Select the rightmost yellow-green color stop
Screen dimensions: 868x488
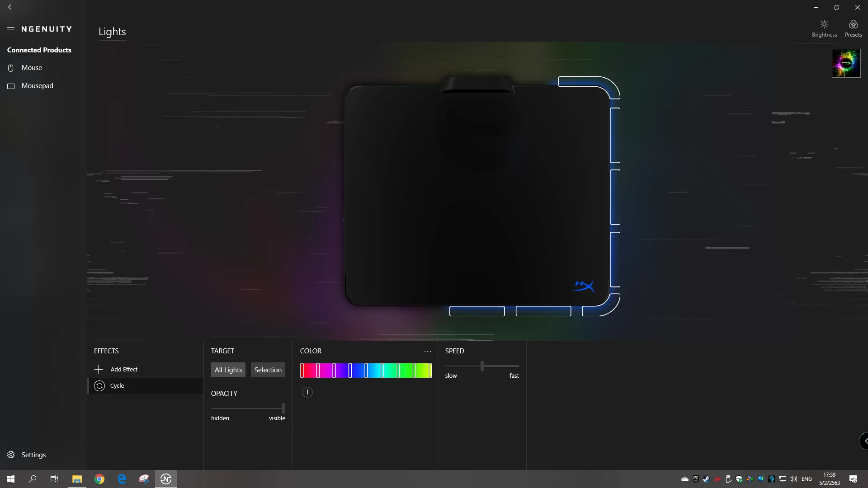click(430, 371)
